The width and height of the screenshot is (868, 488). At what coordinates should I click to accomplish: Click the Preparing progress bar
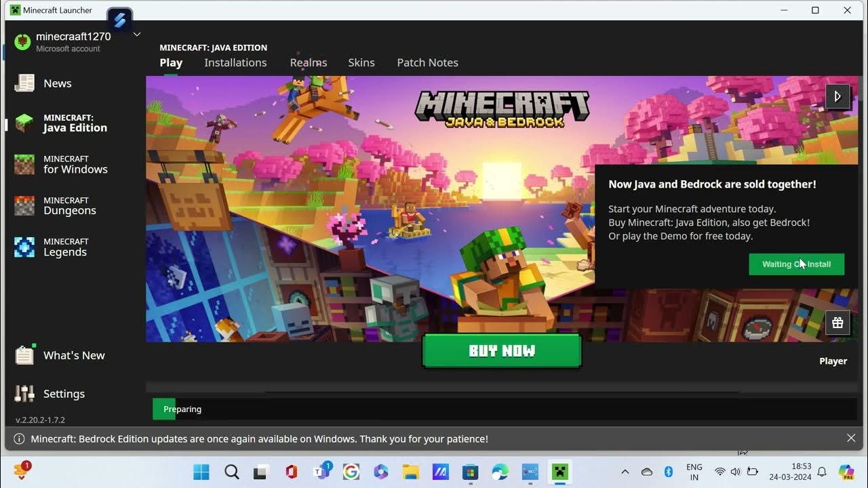pyautogui.click(x=505, y=409)
